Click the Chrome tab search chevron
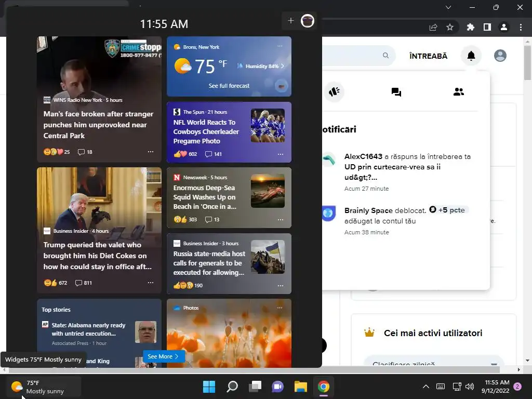Screen dimensions: 532x399 click(x=448, y=7)
